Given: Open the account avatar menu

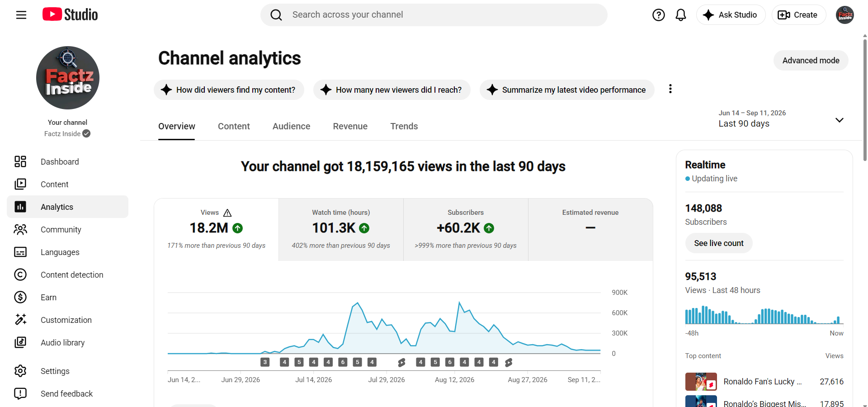Looking at the screenshot, I should tap(845, 15).
